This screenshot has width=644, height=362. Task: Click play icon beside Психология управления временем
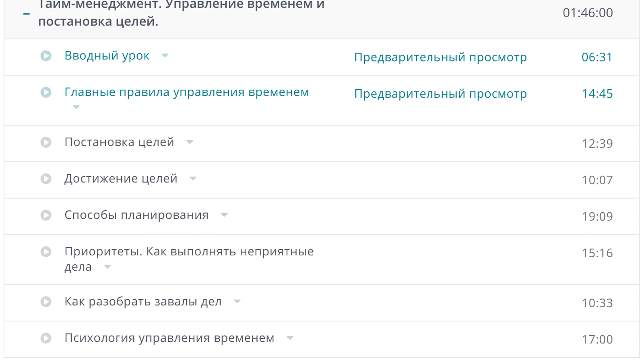[x=46, y=338]
